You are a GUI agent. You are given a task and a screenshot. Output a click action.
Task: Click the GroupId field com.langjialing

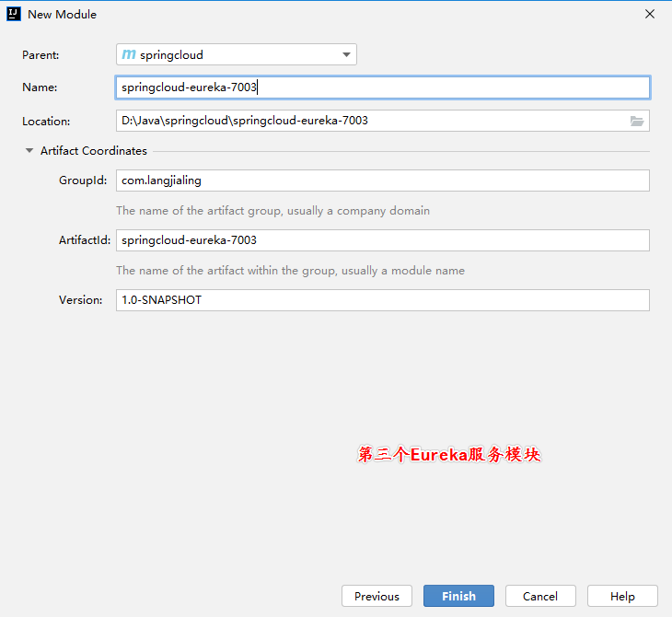click(x=382, y=180)
